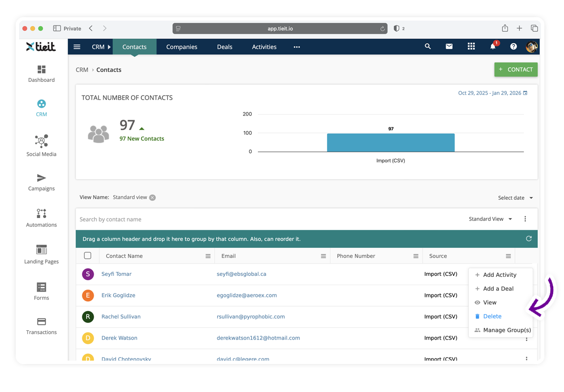Viewport: 564px width, 392px height.
Task: Expand the Standard View dropdown
Action: tap(490, 219)
